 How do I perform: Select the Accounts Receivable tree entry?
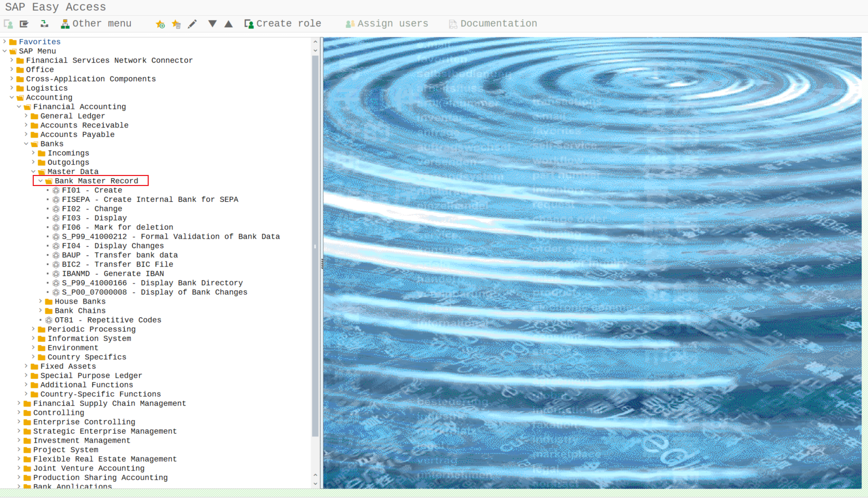coord(84,125)
